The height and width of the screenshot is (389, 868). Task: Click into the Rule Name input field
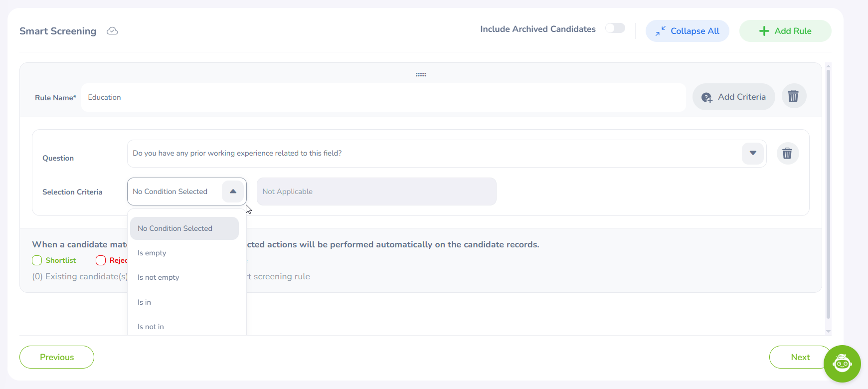(x=383, y=97)
